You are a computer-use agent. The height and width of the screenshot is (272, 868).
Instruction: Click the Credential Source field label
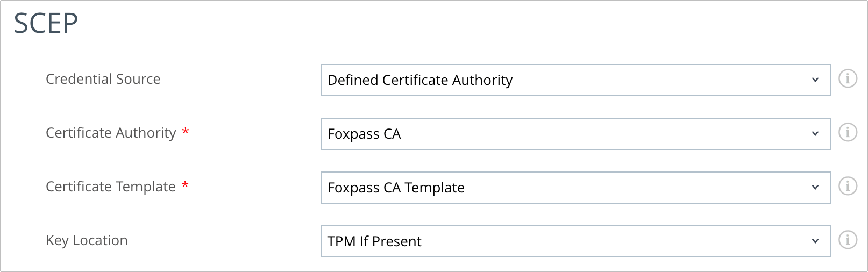click(x=103, y=79)
